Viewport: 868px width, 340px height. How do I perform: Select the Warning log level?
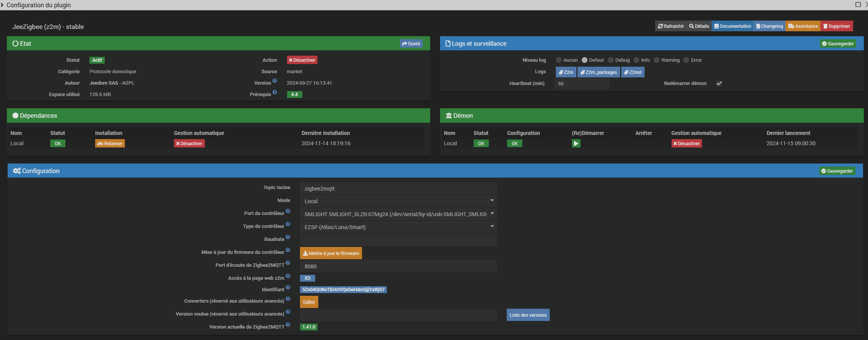(x=657, y=60)
